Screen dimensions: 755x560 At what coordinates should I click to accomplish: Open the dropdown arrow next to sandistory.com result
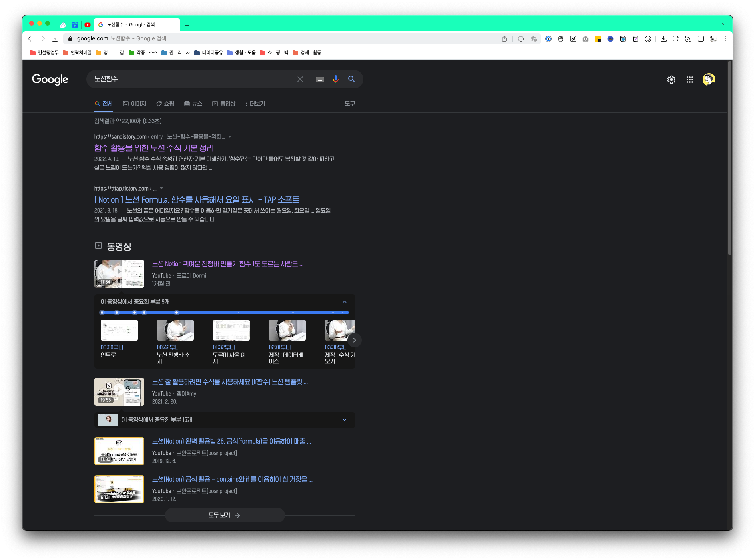[x=230, y=137]
